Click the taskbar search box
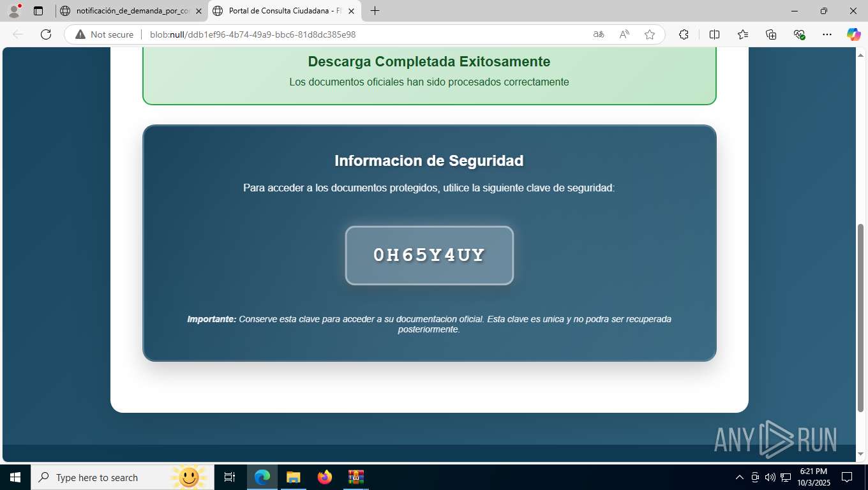Image resolution: width=868 pixels, height=490 pixels. [x=121, y=477]
